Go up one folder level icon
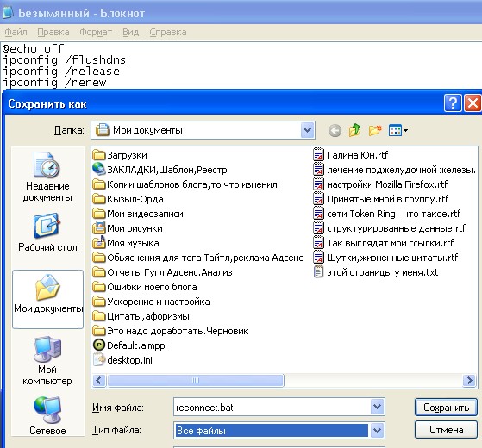This screenshot has width=482, height=448. (x=354, y=130)
